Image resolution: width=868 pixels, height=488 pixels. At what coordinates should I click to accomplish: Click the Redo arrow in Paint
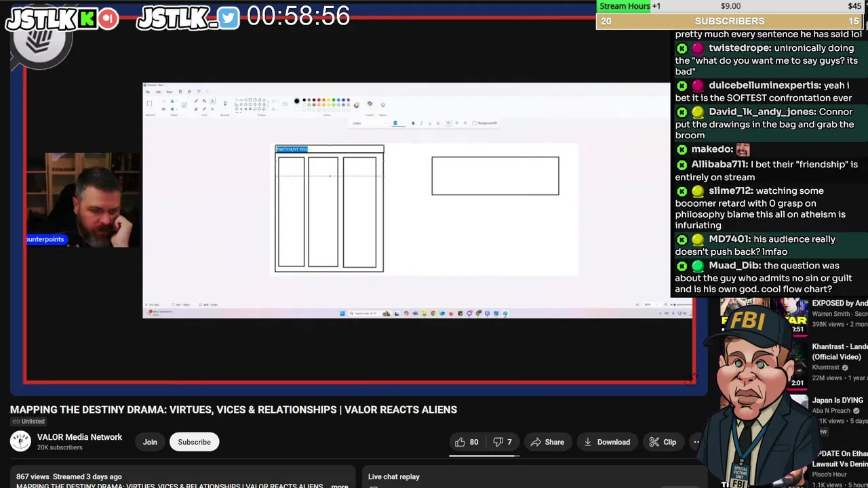point(207,91)
